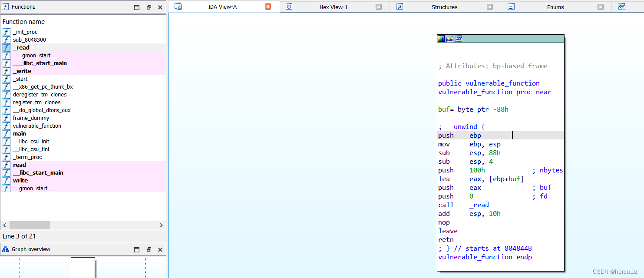Click the mov ebp, esp instruction
Viewport: 644px width, 278px height.
pyautogui.click(x=469, y=144)
